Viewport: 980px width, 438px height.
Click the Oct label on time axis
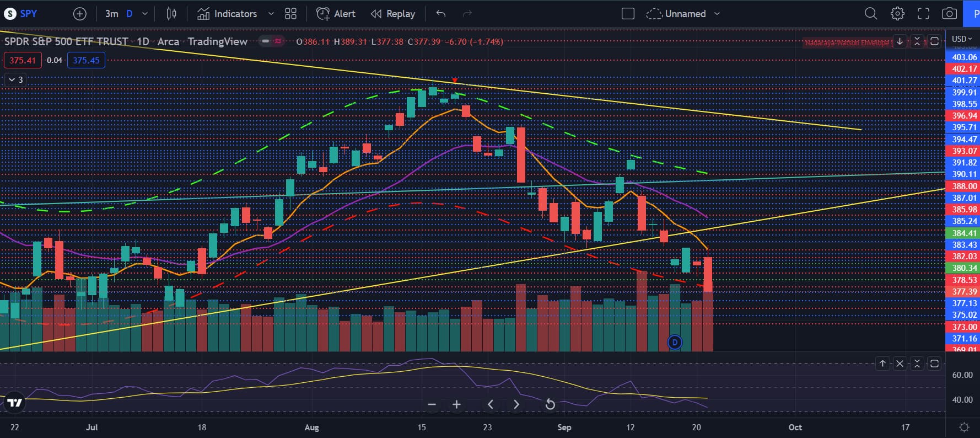point(795,428)
